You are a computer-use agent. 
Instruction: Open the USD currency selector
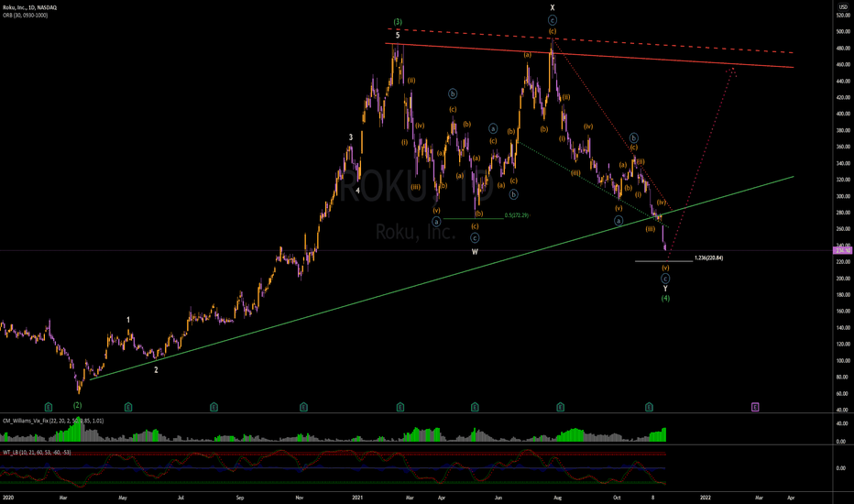[x=843, y=7]
